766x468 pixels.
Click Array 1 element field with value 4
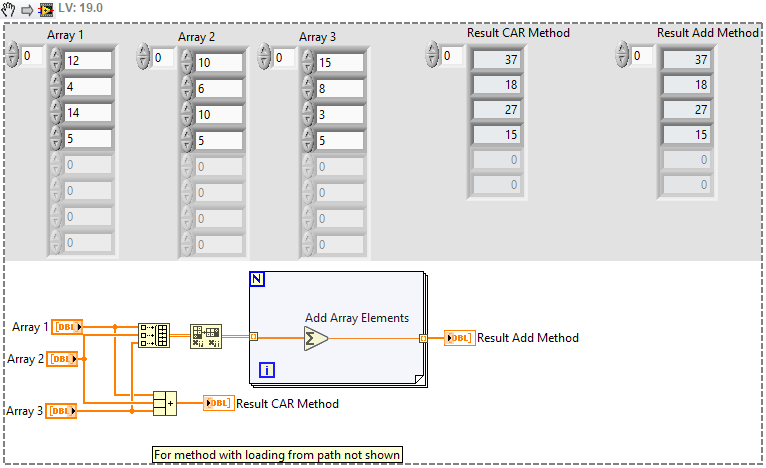point(88,86)
